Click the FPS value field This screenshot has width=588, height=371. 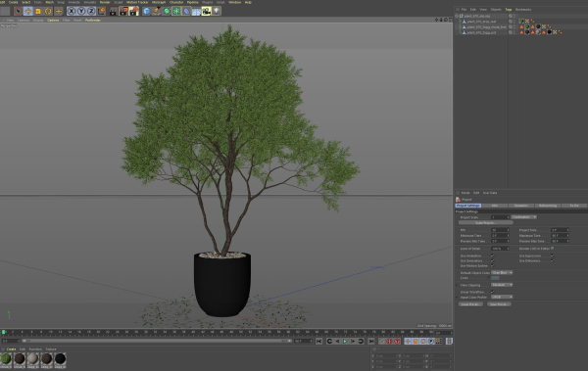click(500, 230)
